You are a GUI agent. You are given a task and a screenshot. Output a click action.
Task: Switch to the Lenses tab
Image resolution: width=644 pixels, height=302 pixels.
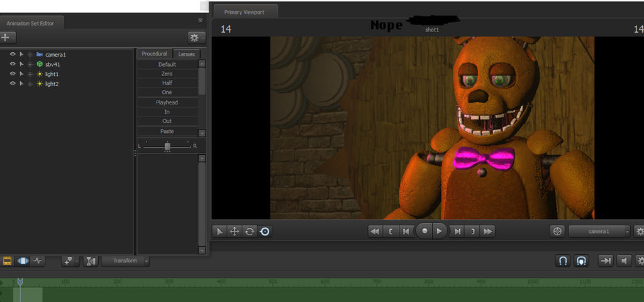pos(186,54)
